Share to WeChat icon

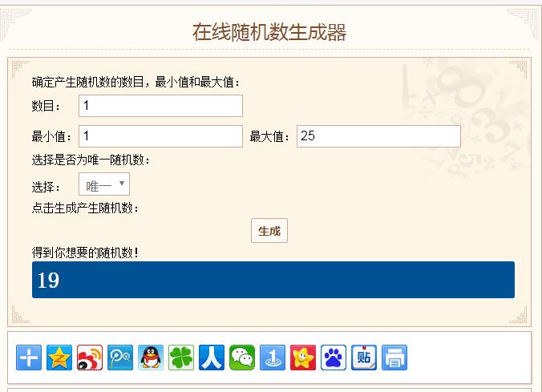pyautogui.click(x=242, y=358)
